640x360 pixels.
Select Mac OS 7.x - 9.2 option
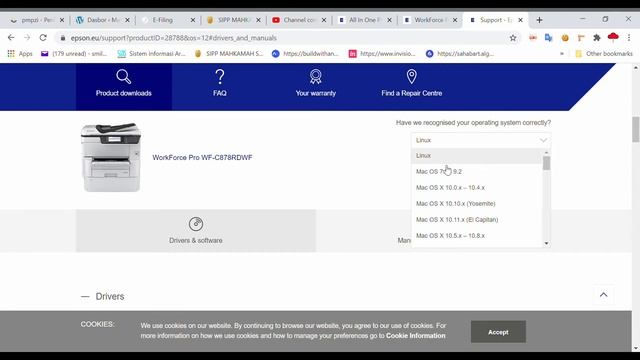click(x=477, y=171)
